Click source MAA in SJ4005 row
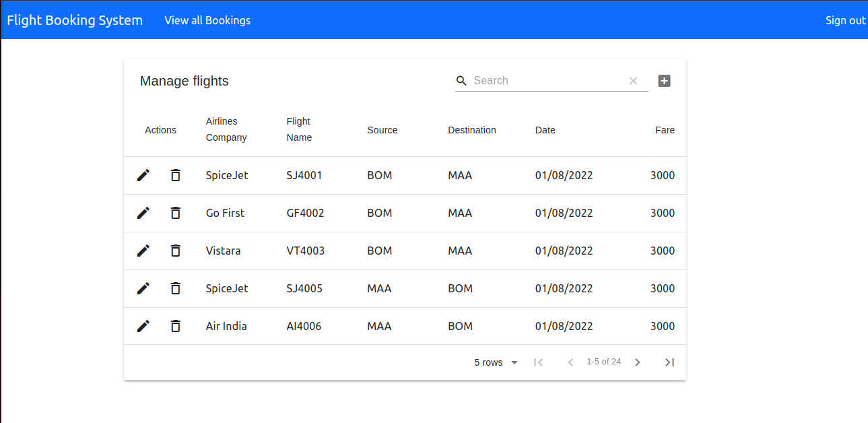The width and height of the screenshot is (868, 423). 379,288
